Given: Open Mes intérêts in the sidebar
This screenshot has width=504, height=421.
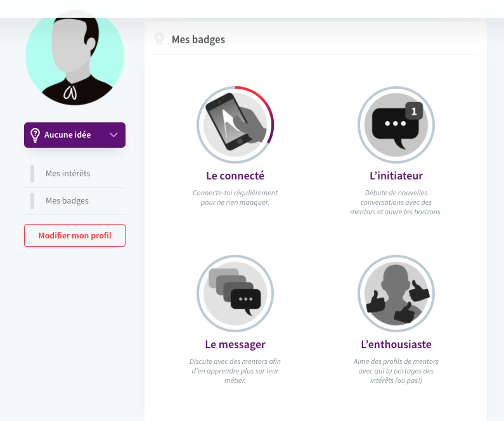Looking at the screenshot, I should (x=68, y=173).
